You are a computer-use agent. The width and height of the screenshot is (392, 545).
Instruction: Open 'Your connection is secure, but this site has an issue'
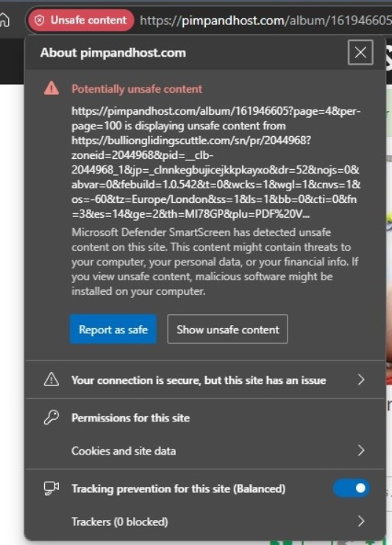pos(205,380)
